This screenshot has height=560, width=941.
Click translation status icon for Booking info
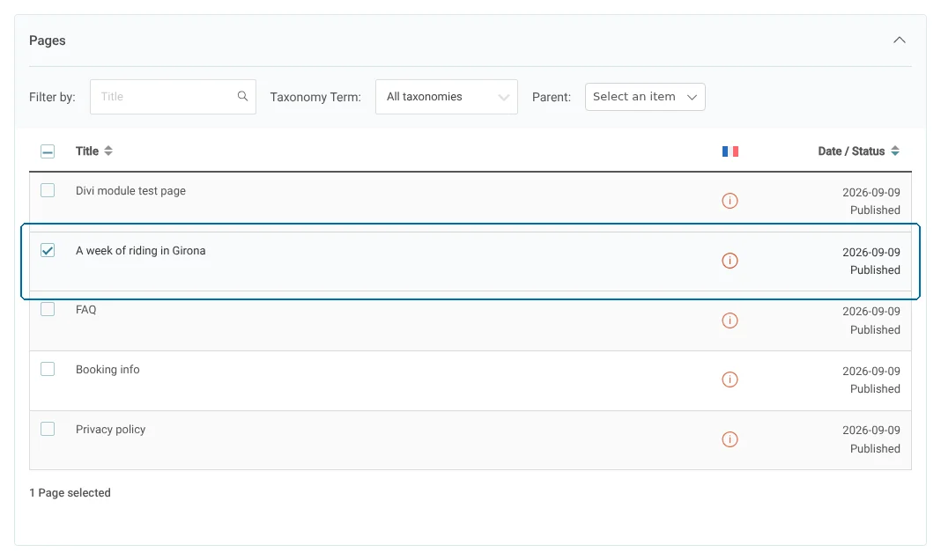(730, 379)
